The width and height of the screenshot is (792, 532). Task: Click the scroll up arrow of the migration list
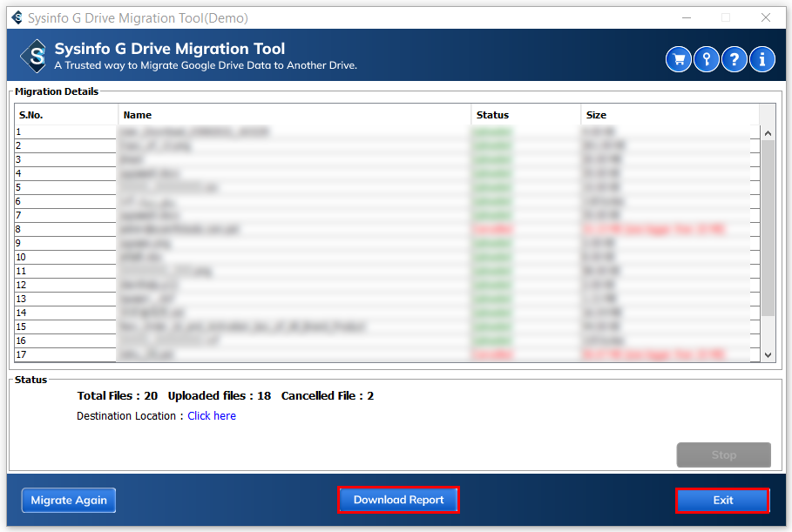(768, 133)
